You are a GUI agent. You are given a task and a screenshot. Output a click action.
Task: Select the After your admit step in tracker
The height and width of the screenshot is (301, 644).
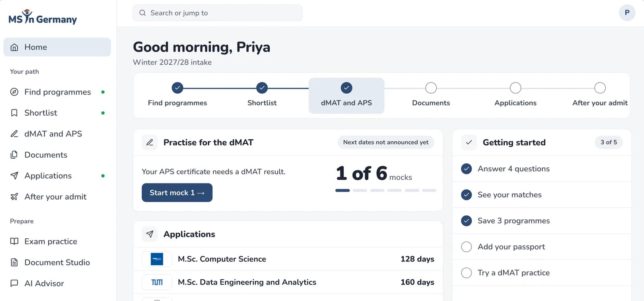click(600, 95)
